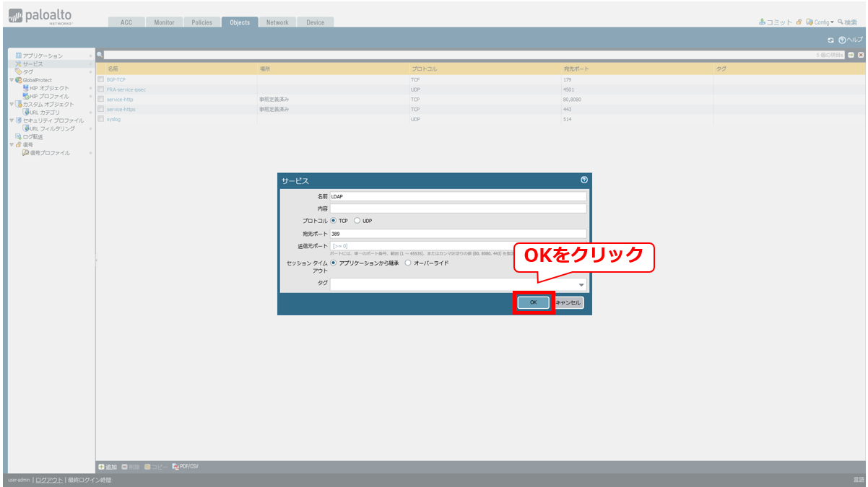
Task: Select the Objects tab
Action: [x=240, y=22]
